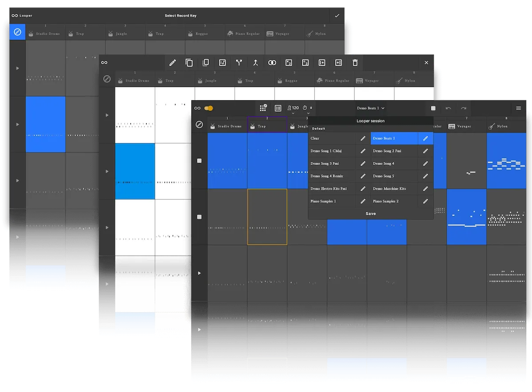Click the add-at-end plus bracket icon
The image size is (532, 392).
(x=339, y=63)
